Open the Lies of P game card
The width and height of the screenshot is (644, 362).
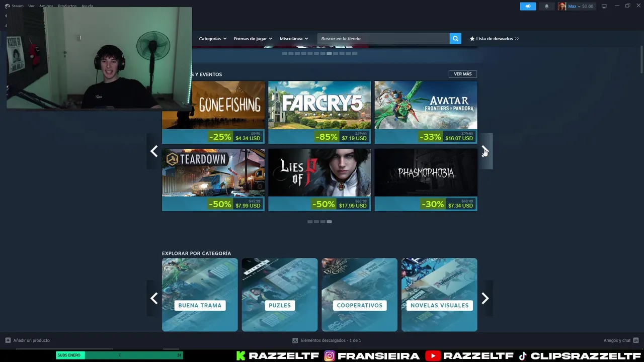(319, 179)
